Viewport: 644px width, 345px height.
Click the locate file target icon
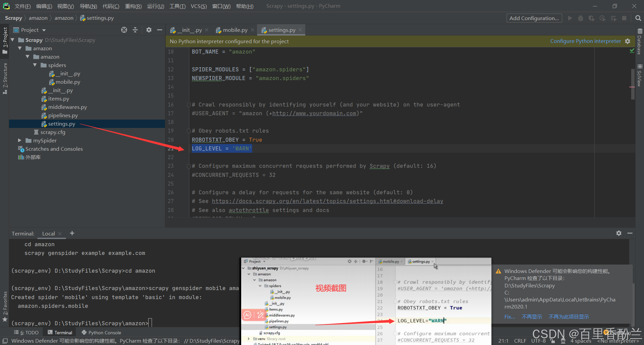[124, 30]
